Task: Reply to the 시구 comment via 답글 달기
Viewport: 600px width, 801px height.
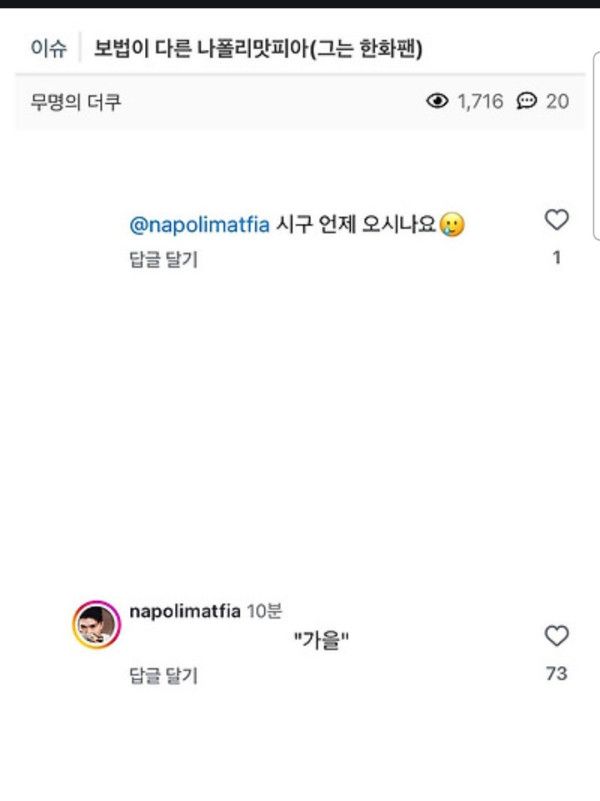Action: (x=163, y=260)
